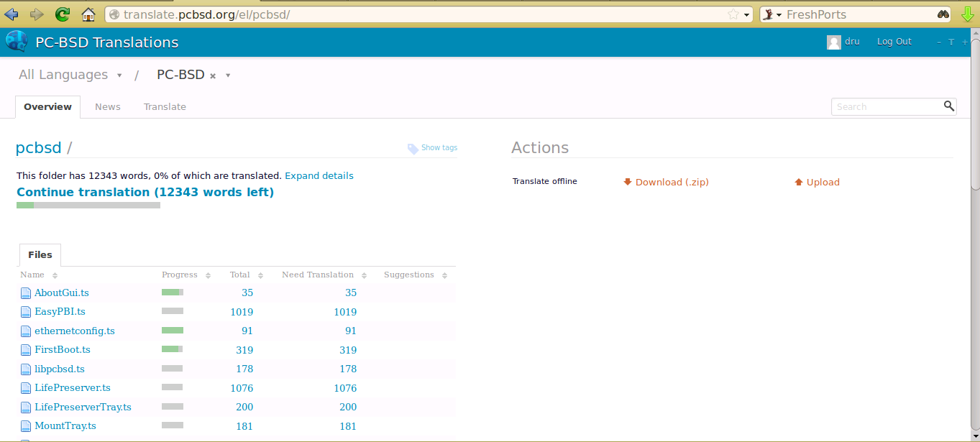Screen dimensions: 980x442
Task: Open LifePreserver.ts file
Action: click(x=73, y=388)
